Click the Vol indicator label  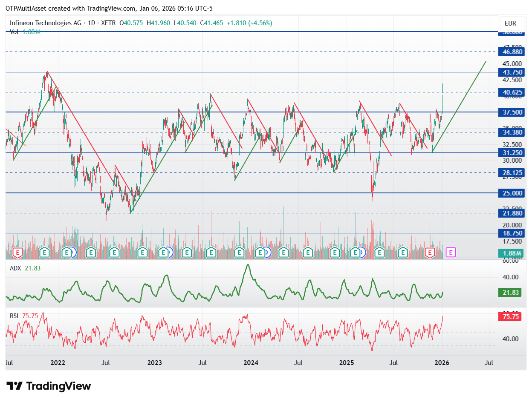(x=14, y=32)
